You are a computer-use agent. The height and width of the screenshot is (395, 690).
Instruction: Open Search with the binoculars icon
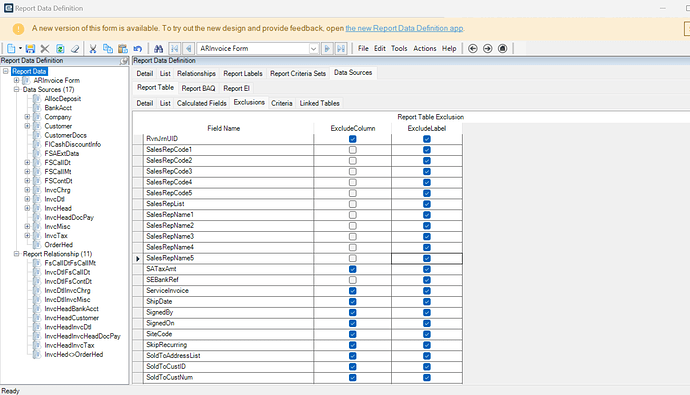(x=158, y=48)
